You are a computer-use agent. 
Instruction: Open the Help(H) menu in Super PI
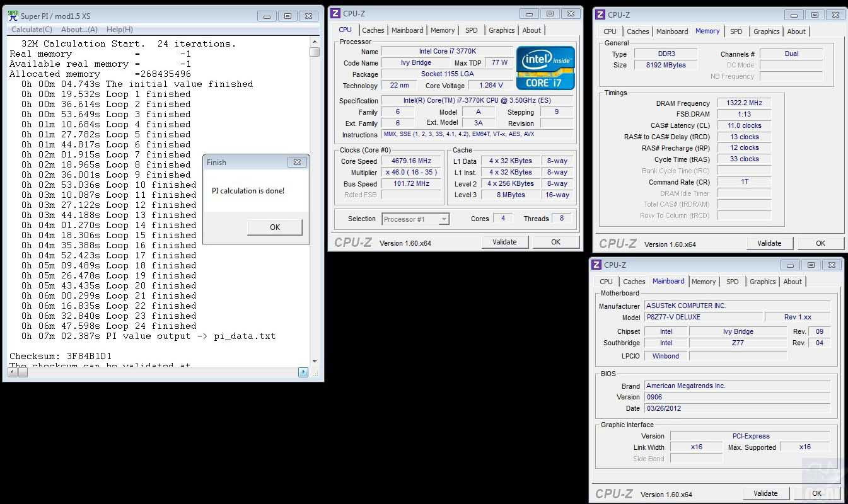pos(119,30)
